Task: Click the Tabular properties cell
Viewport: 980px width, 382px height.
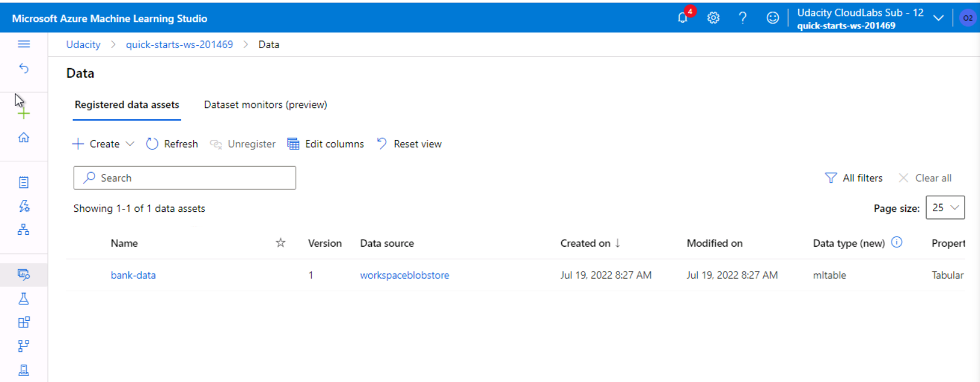Action: pyautogui.click(x=947, y=275)
